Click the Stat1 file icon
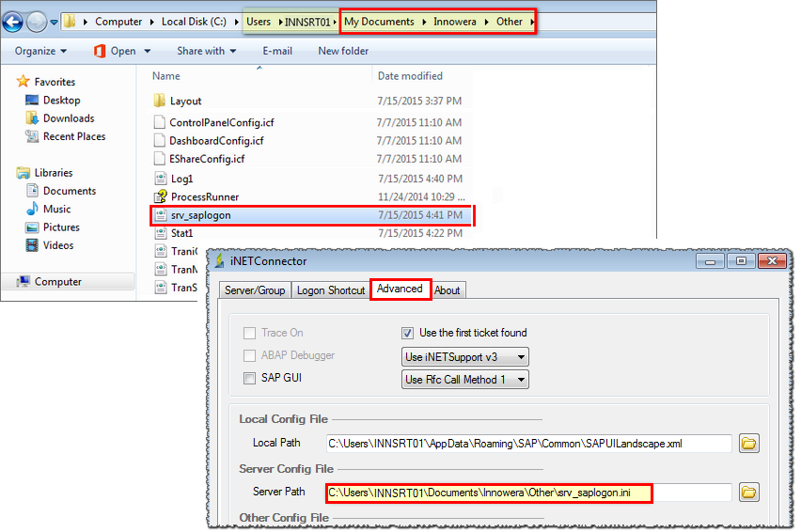 click(x=161, y=233)
